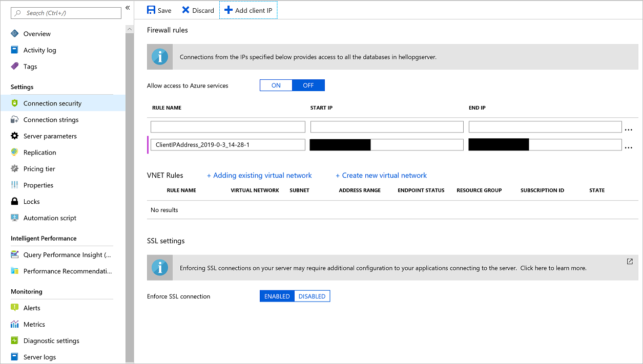Turn ON Allow access to Azure services

pyautogui.click(x=276, y=85)
